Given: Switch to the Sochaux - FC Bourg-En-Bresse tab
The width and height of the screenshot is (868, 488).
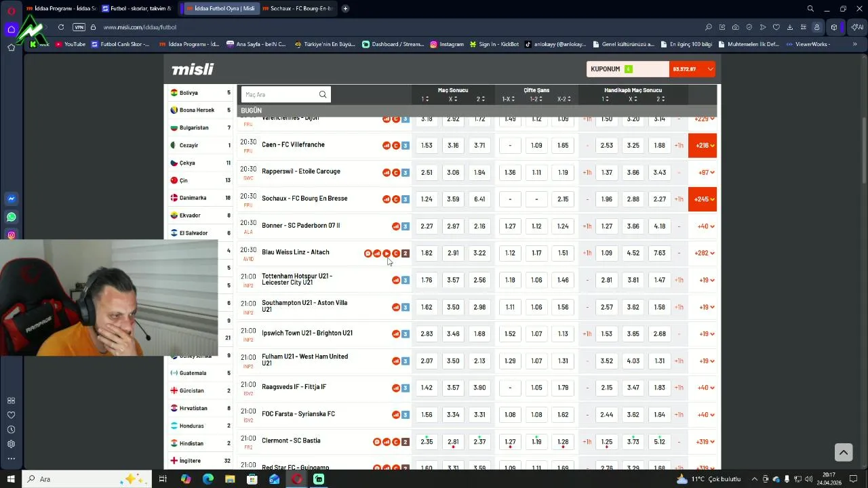Looking at the screenshot, I should pyautogui.click(x=298, y=8).
